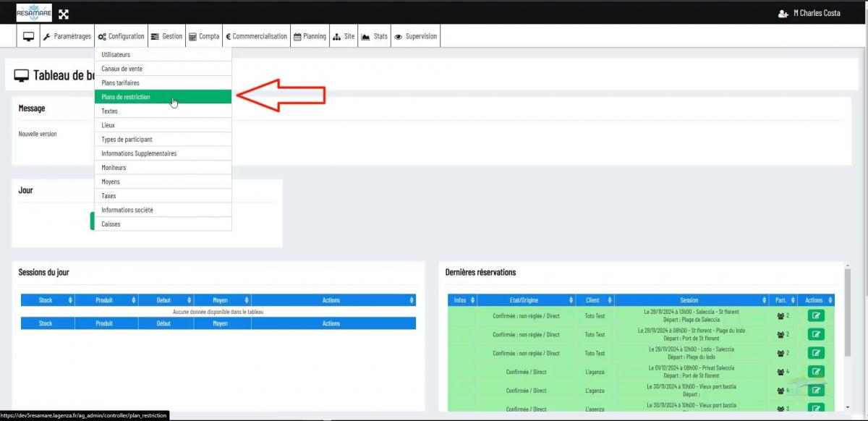Screen dimensions: 868x421
Task: Open the dashboard monitor icon in menu bar
Action: [x=28, y=36]
